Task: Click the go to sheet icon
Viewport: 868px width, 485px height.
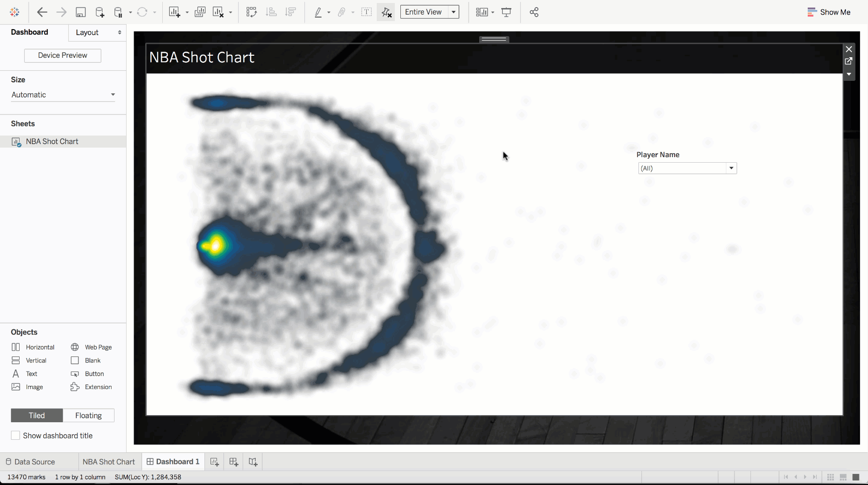Action: [849, 61]
